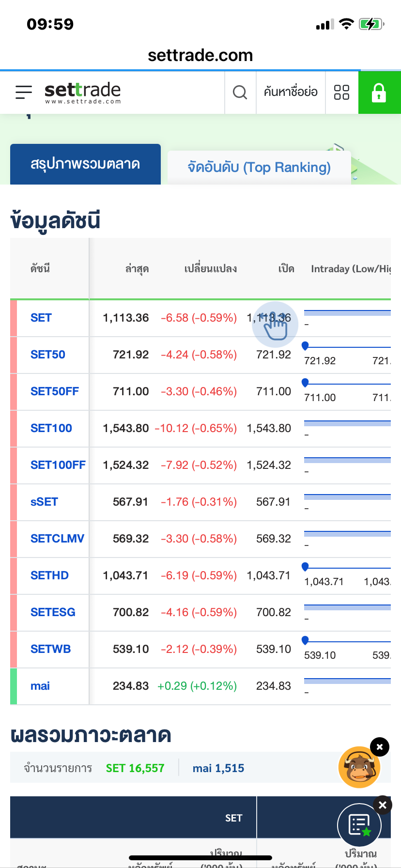Tap the SETWB intraday range slider marker
401x868 pixels.
pos(305,640)
